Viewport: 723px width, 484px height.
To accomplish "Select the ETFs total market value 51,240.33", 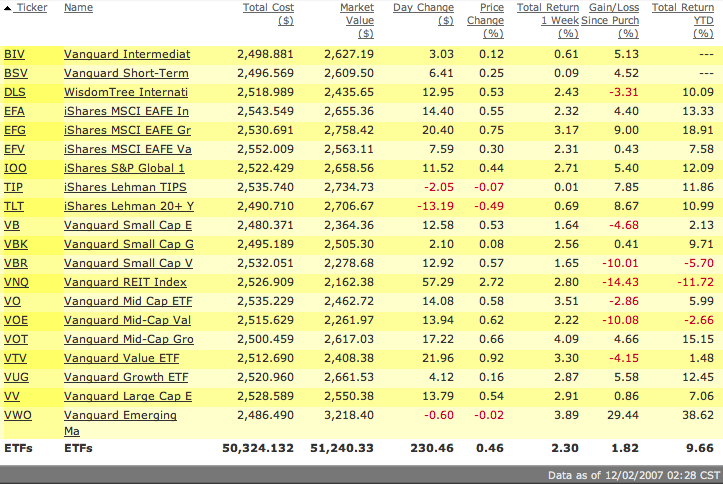I will (342, 448).
